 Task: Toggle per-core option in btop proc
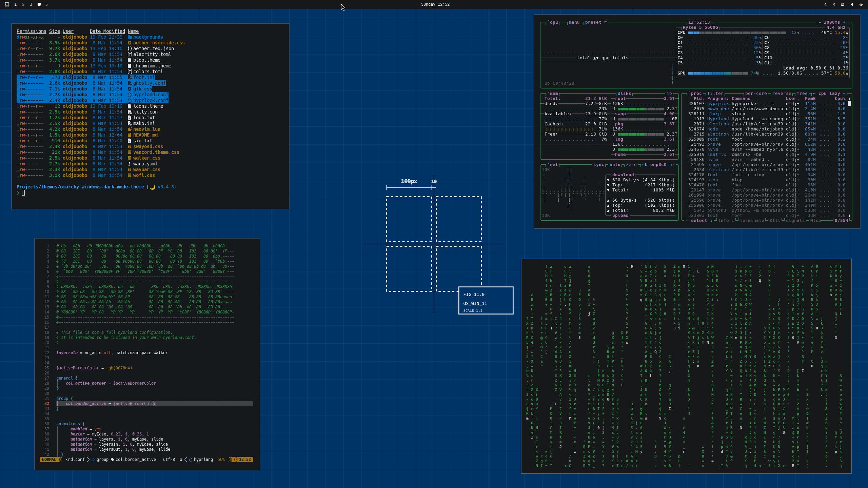point(756,94)
